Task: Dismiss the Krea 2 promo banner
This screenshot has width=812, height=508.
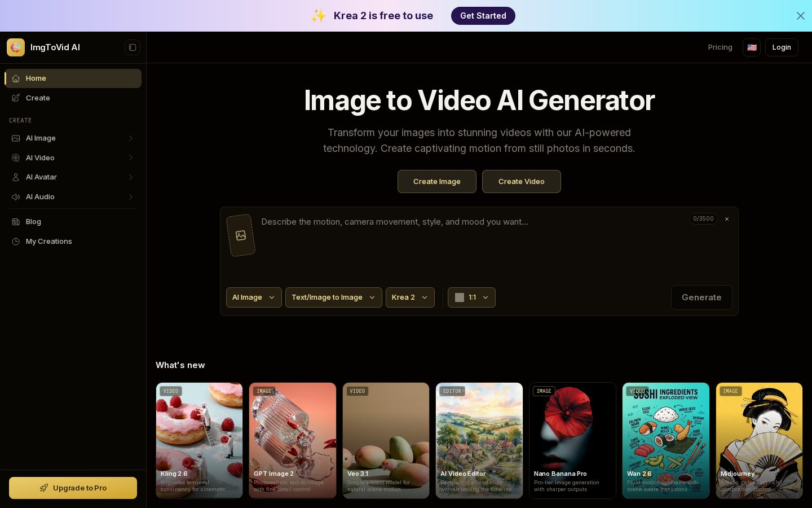Action: point(800,16)
